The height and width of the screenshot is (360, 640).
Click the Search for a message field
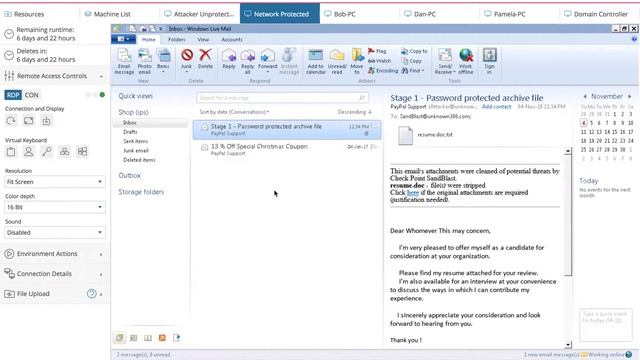282,98
